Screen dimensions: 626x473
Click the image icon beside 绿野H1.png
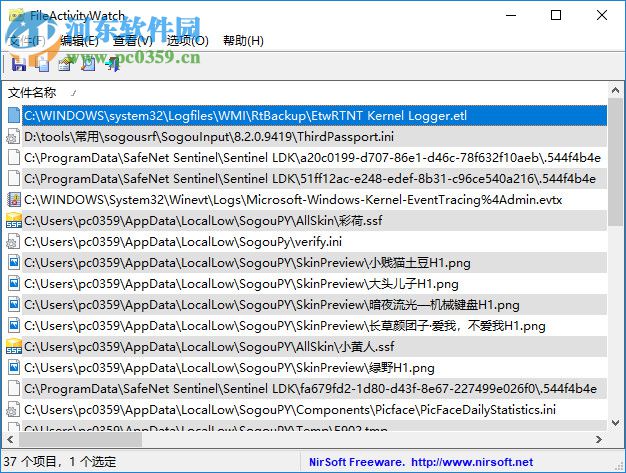point(14,368)
